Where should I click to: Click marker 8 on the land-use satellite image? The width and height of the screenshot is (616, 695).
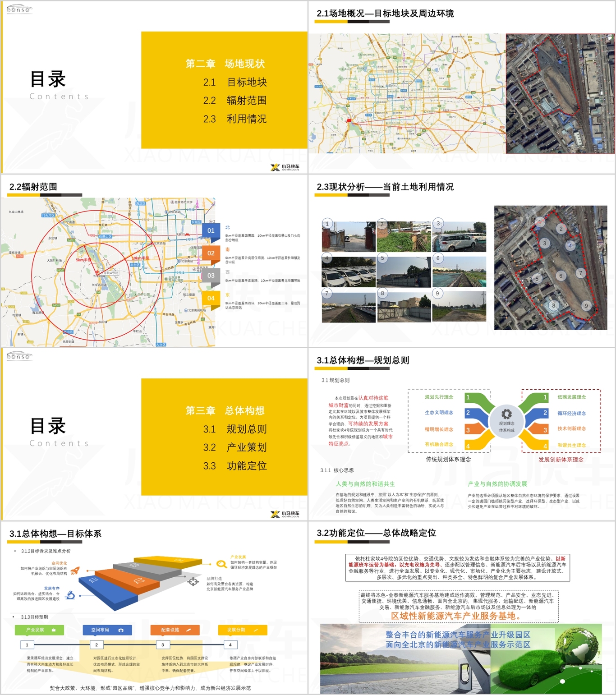point(554,305)
